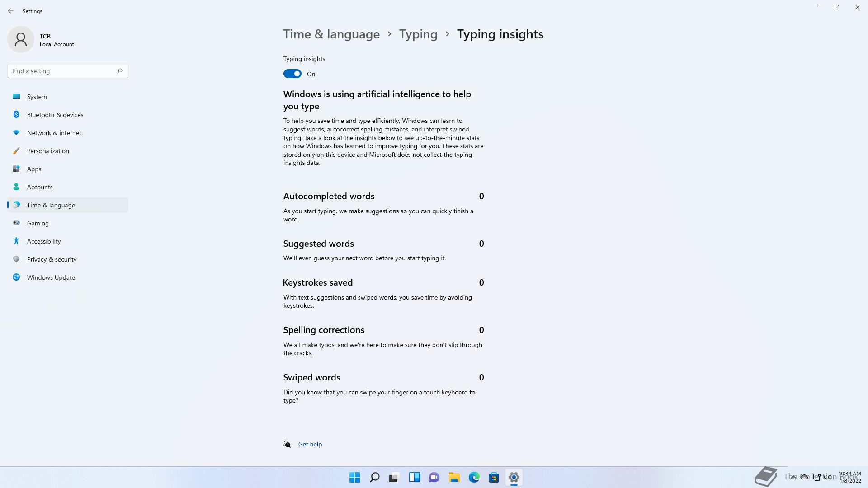Click the Personalization paintbrush icon

click(16, 150)
